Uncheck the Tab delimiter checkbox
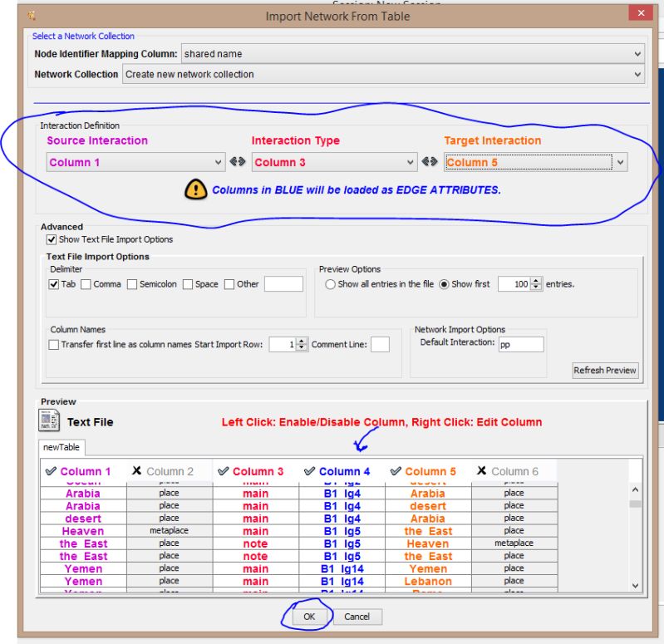 point(54,284)
